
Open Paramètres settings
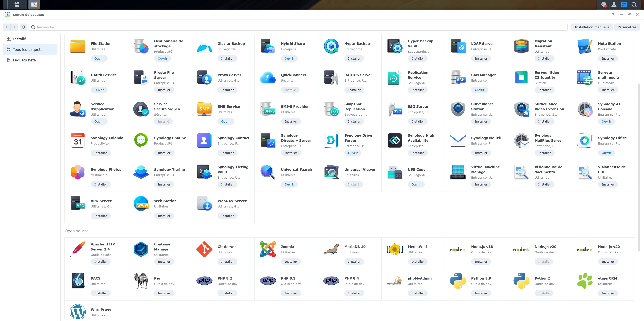(627, 27)
